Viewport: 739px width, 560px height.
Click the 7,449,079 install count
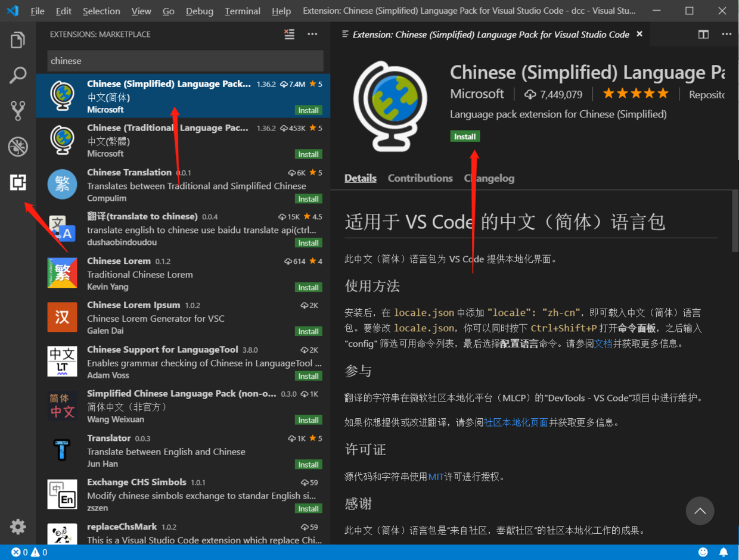click(x=553, y=94)
